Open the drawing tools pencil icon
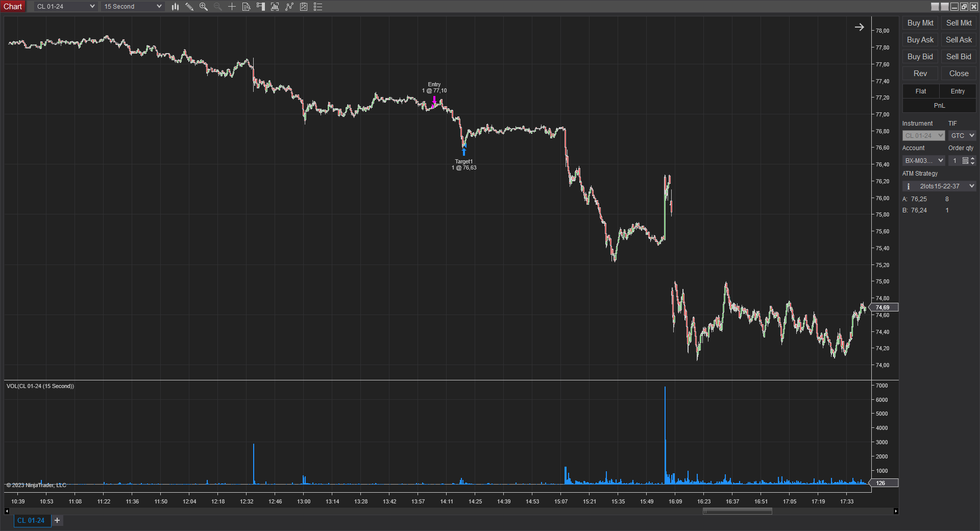The image size is (980, 531). click(189, 7)
